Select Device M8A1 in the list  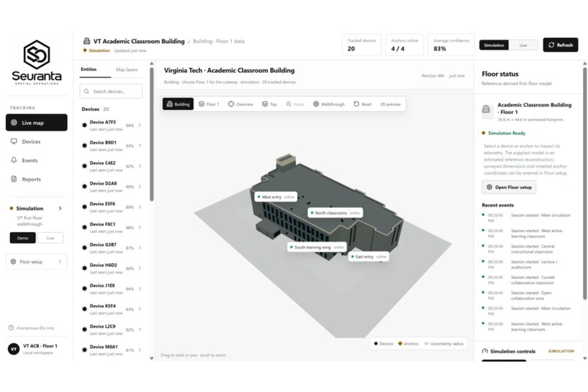click(x=112, y=350)
